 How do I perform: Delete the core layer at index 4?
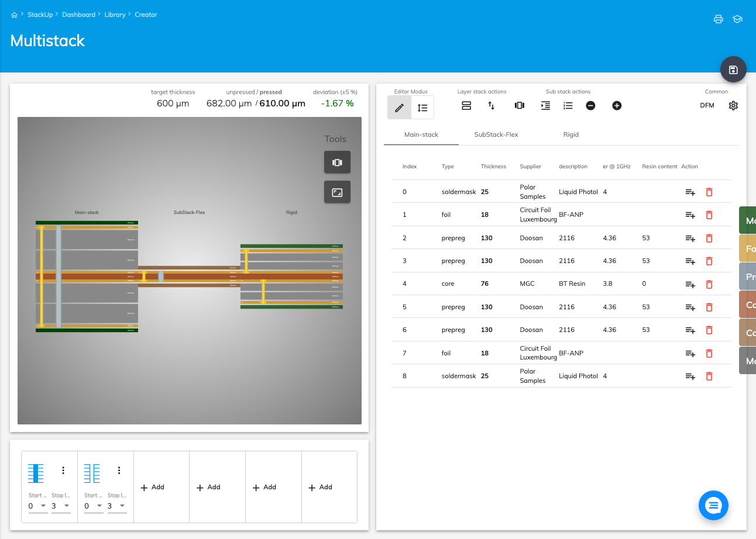709,284
